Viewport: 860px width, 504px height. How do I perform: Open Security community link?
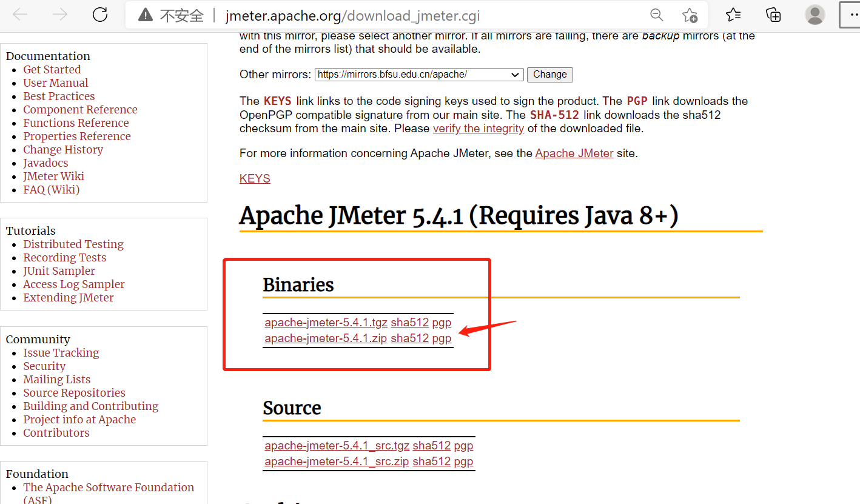44,366
